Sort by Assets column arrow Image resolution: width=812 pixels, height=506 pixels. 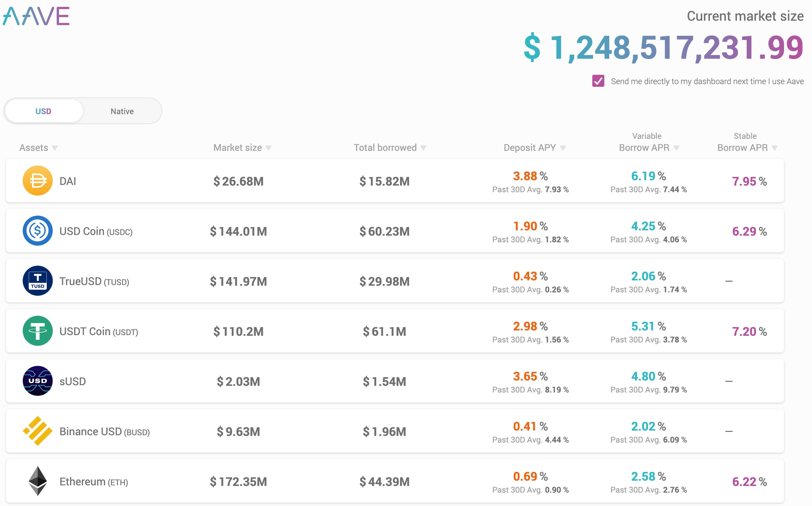(55, 148)
